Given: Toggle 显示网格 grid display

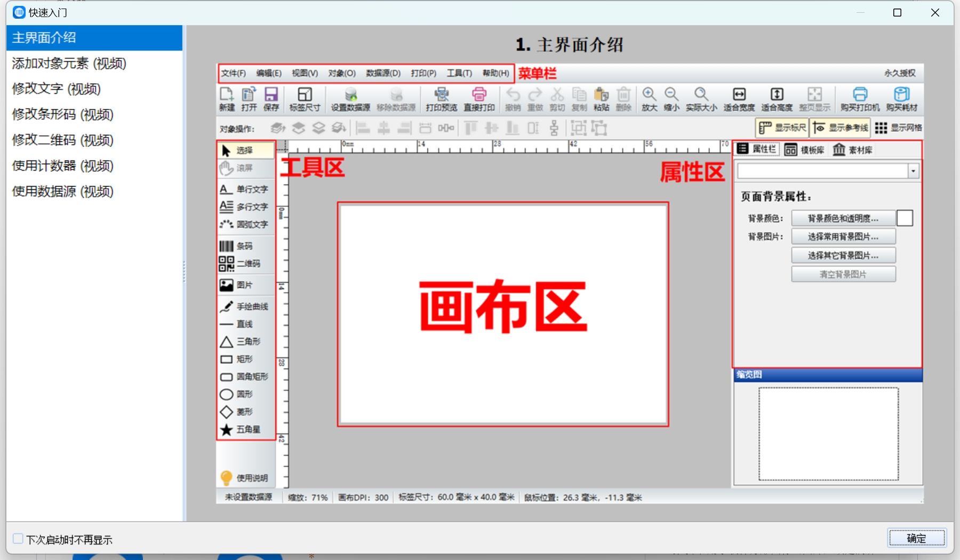Looking at the screenshot, I should 899,127.
